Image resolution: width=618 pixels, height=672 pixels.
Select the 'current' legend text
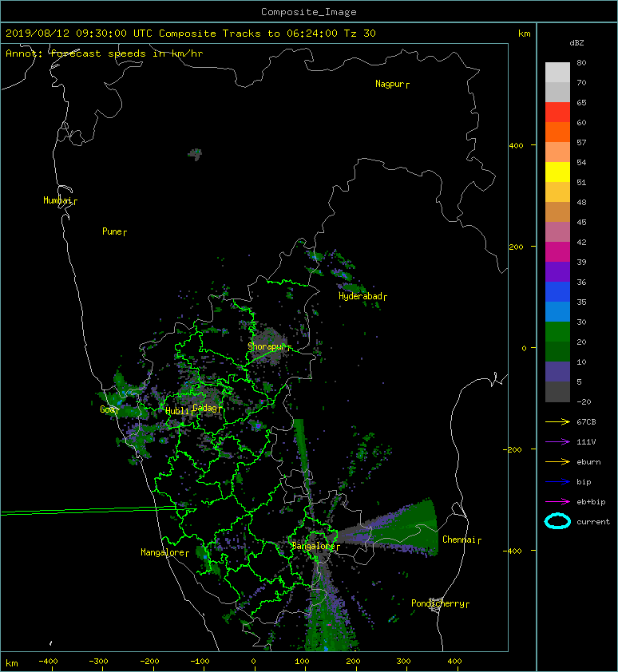click(593, 522)
